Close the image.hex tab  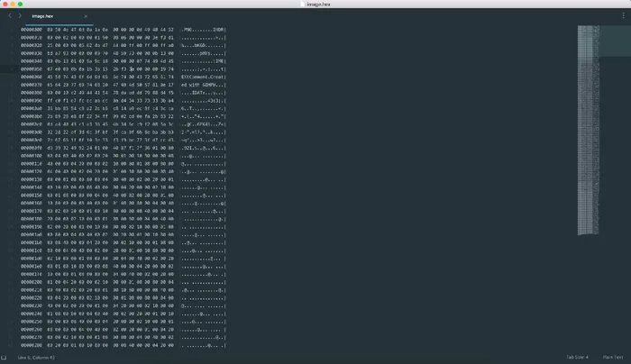click(x=86, y=16)
